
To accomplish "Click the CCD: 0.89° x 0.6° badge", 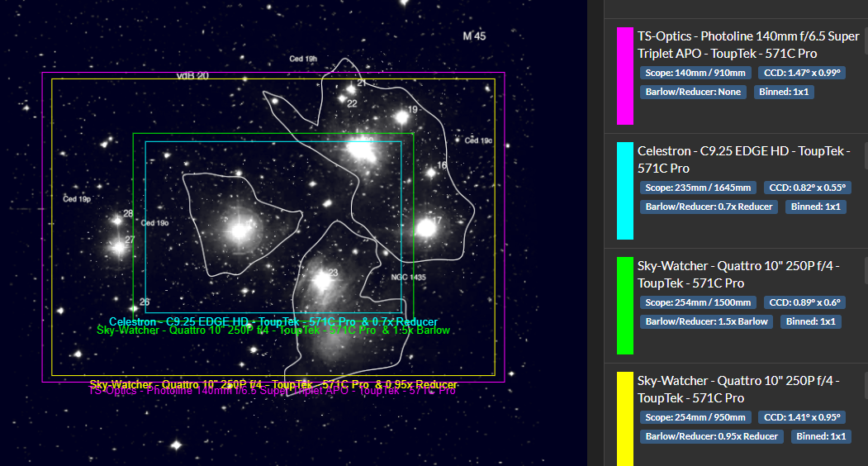I will coord(805,302).
